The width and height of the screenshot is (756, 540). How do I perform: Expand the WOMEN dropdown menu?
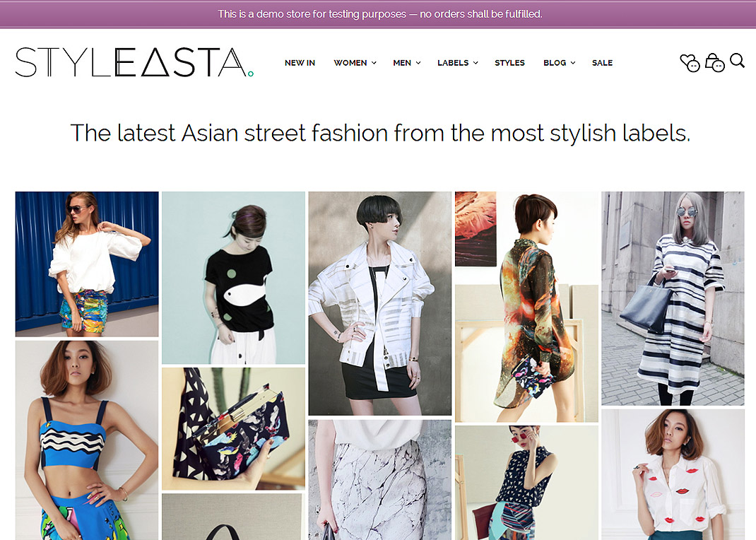pyautogui.click(x=355, y=63)
